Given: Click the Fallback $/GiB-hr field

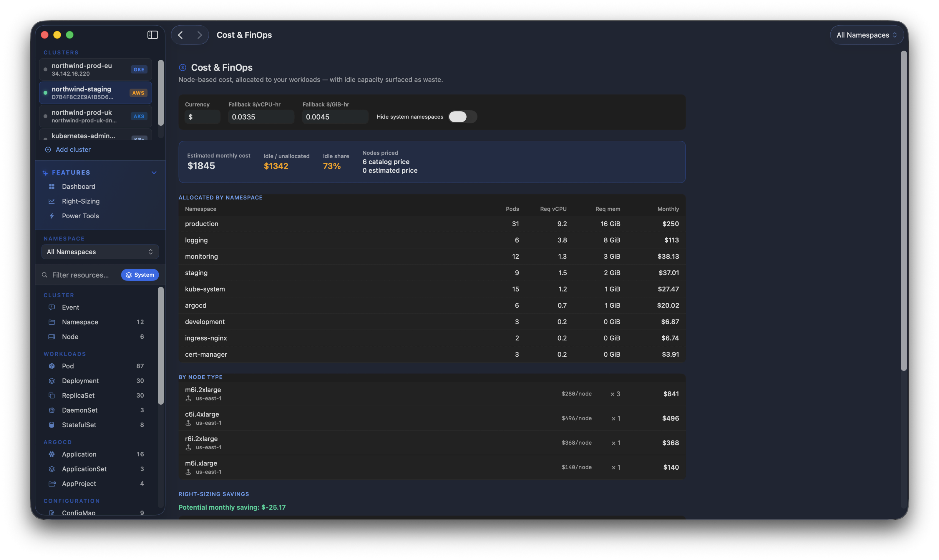Looking at the screenshot, I should [335, 117].
